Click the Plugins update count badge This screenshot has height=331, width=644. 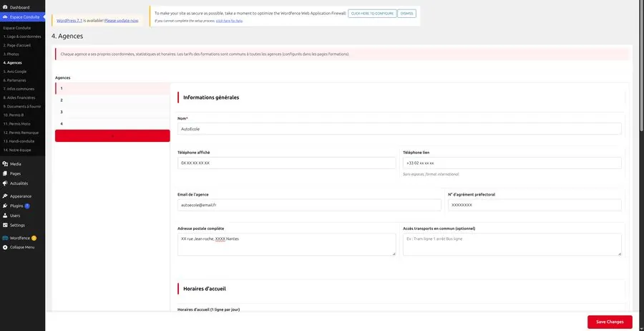tap(27, 206)
